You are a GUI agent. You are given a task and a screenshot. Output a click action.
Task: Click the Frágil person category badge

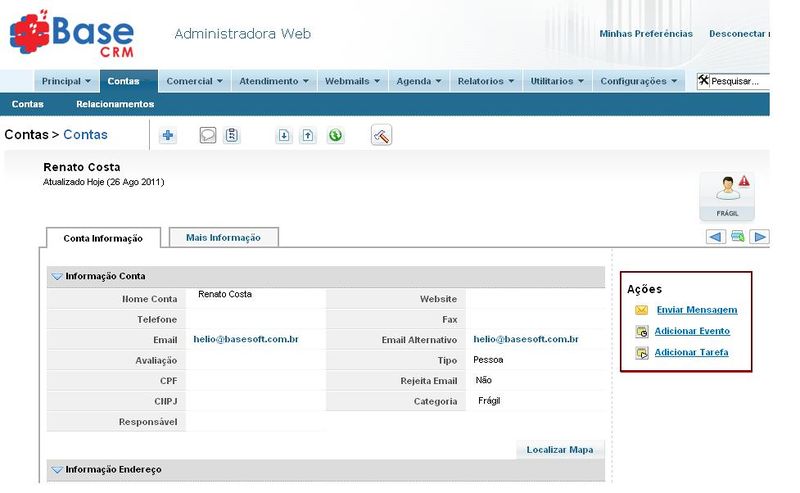[727, 196]
